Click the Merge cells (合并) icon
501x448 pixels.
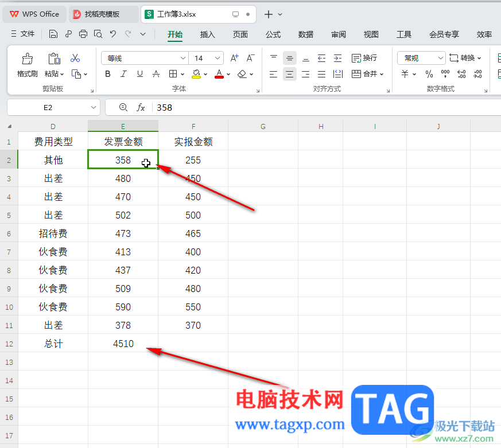pyautogui.click(x=356, y=74)
